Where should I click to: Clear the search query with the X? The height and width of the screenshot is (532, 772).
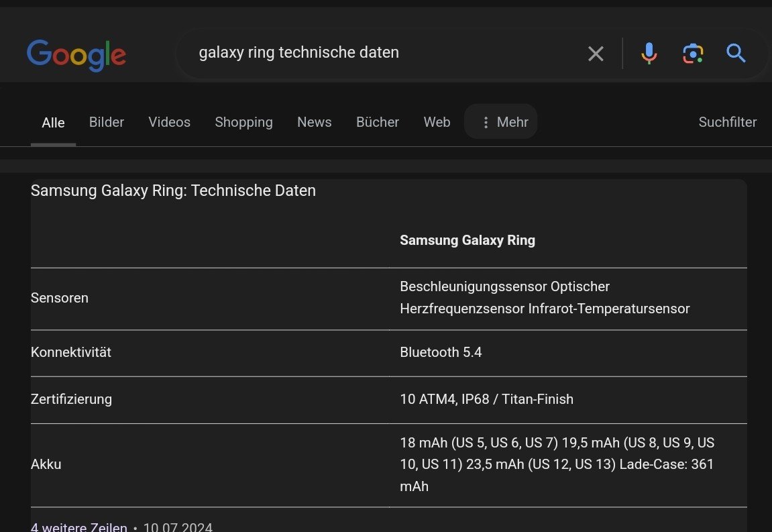pyautogui.click(x=596, y=54)
